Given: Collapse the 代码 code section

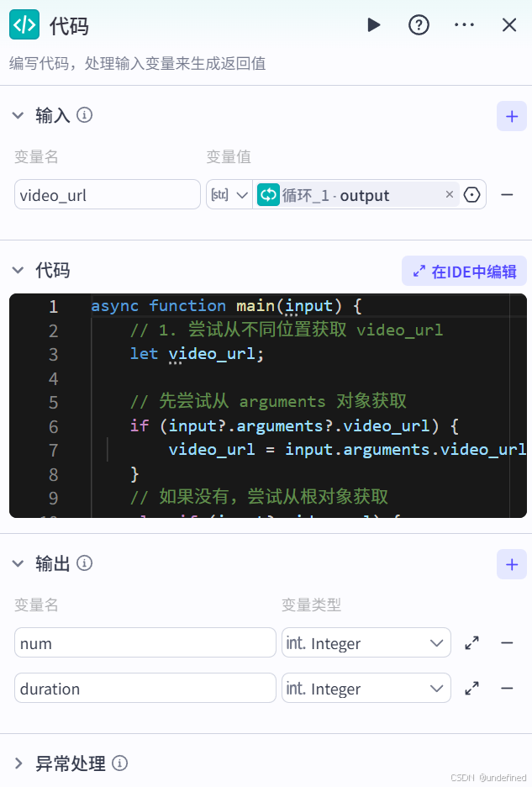Looking at the screenshot, I should tap(18, 270).
